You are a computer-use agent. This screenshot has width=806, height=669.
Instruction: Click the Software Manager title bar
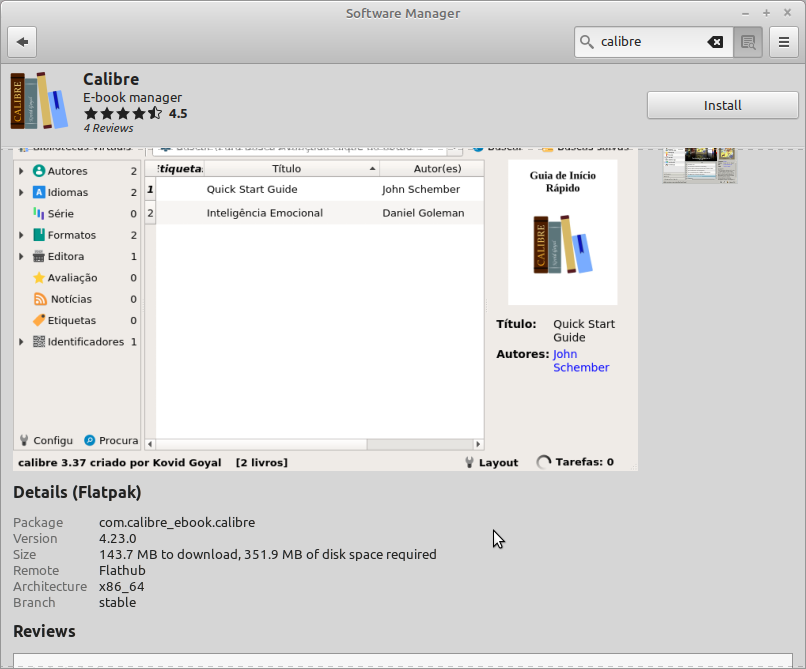(x=402, y=13)
